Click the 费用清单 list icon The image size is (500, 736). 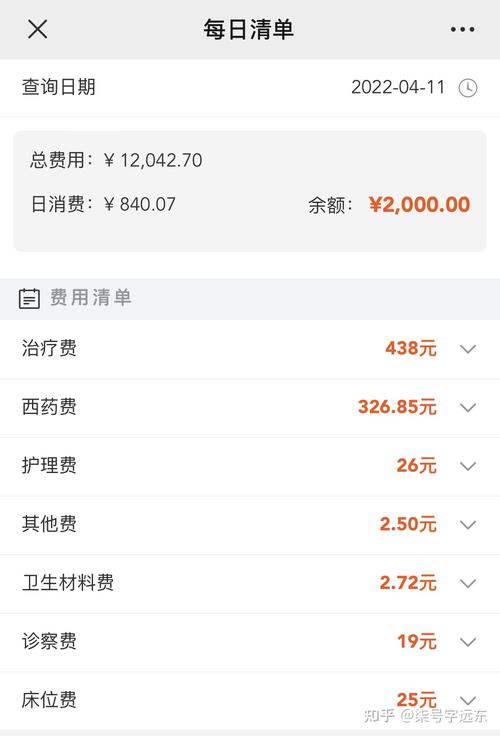tap(29, 299)
